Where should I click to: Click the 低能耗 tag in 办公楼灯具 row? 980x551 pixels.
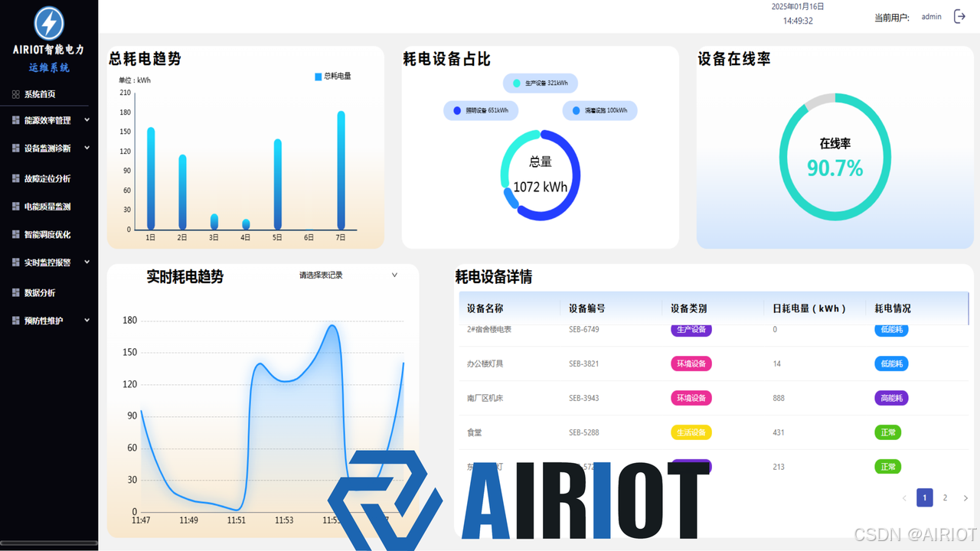tap(891, 364)
